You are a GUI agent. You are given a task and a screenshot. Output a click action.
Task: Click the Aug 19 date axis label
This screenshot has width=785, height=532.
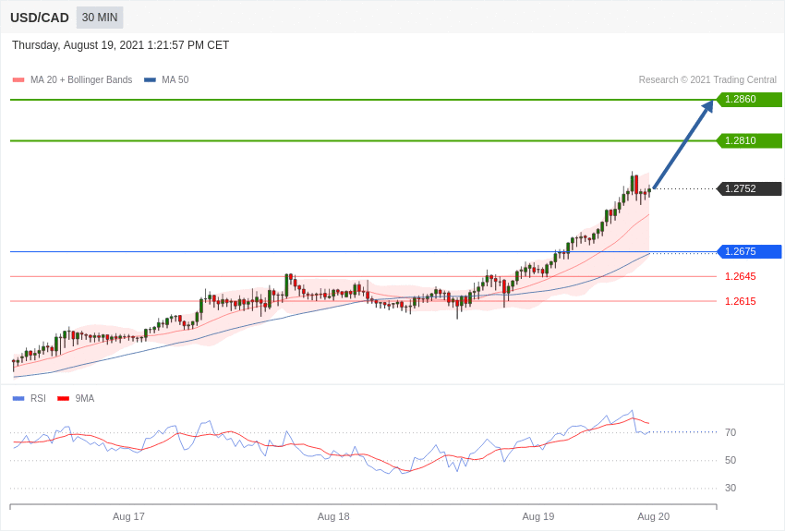(538, 516)
